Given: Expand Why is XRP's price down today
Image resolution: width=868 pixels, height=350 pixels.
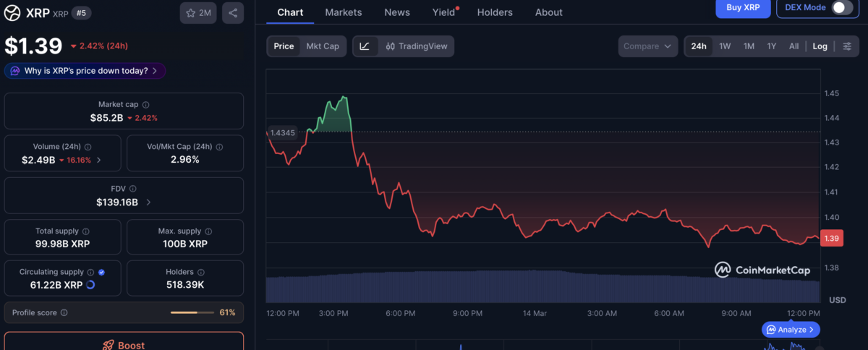Looking at the screenshot, I should pos(85,71).
